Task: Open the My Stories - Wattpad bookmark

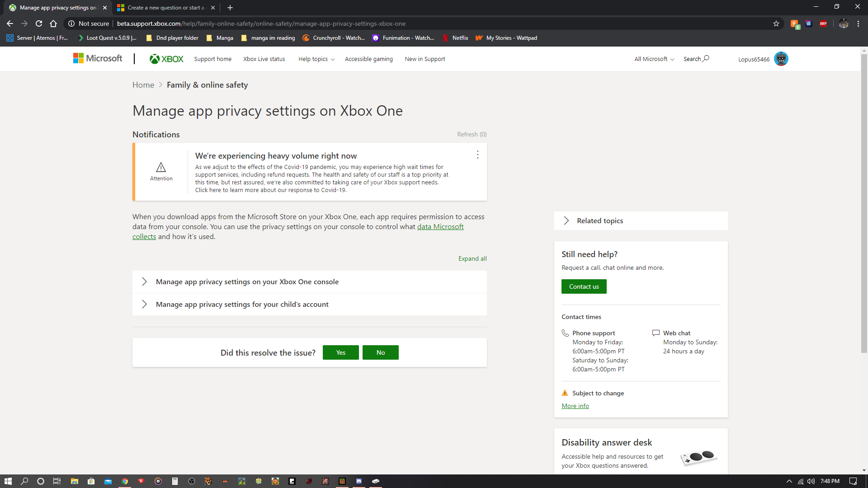Action: [506, 38]
